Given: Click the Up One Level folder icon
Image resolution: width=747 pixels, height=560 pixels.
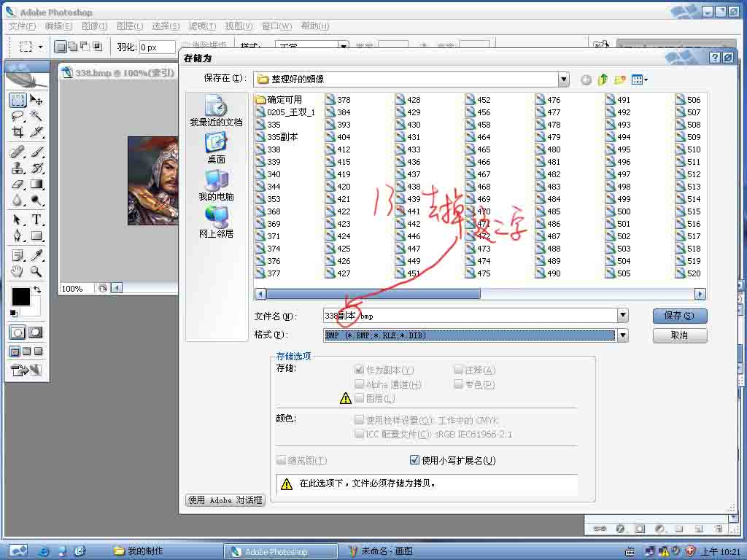Looking at the screenshot, I should 603,79.
